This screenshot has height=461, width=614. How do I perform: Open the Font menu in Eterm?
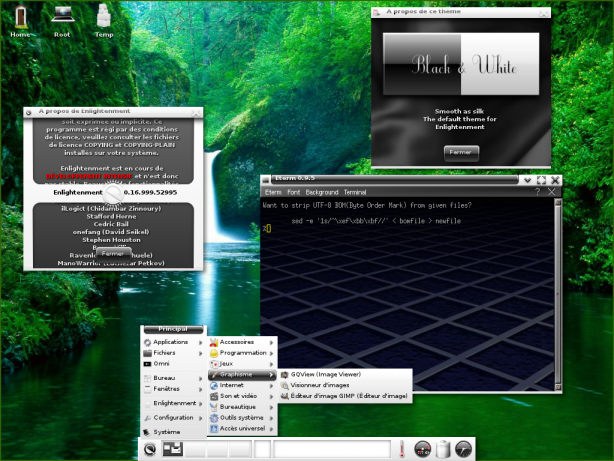293,191
